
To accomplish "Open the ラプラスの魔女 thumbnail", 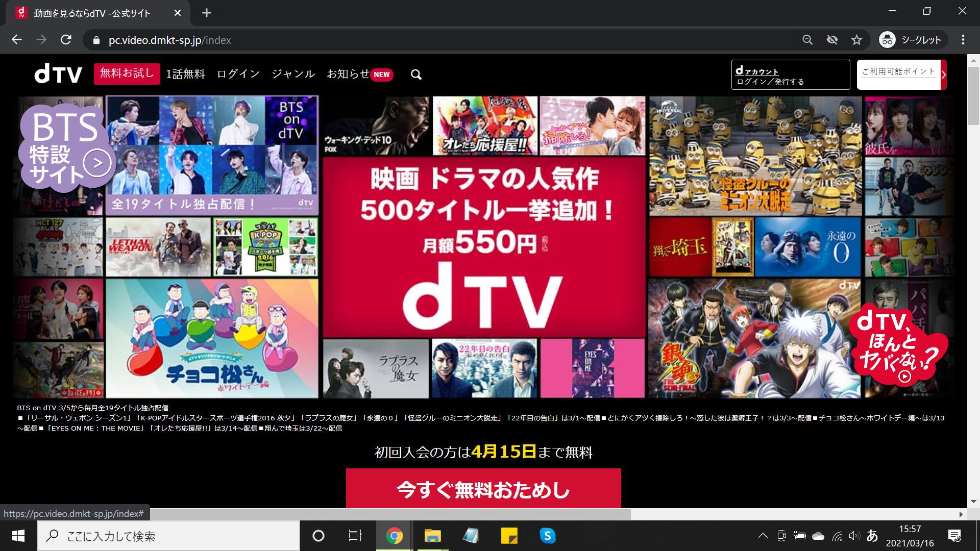I will tap(376, 368).
